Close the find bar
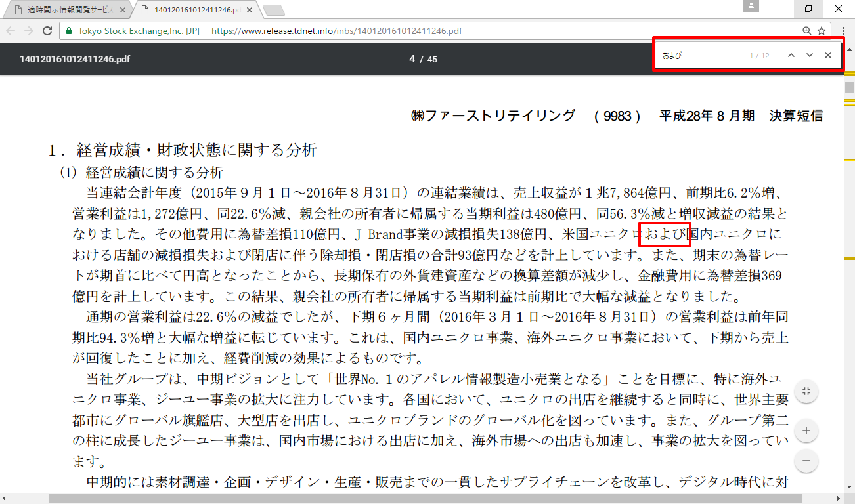Viewport: 855px width, 504px height. tap(828, 55)
